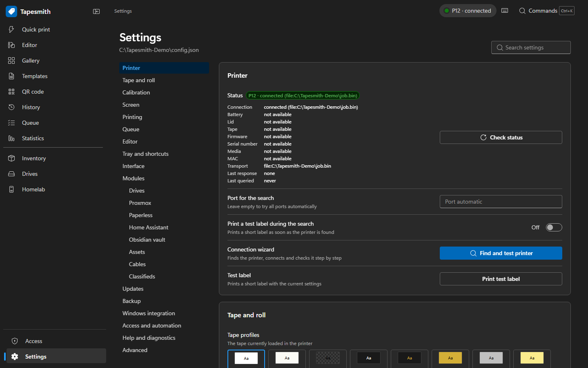The image size is (588, 368).
Task: Open Quick print via its lightning icon
Action: click(11, 29)
